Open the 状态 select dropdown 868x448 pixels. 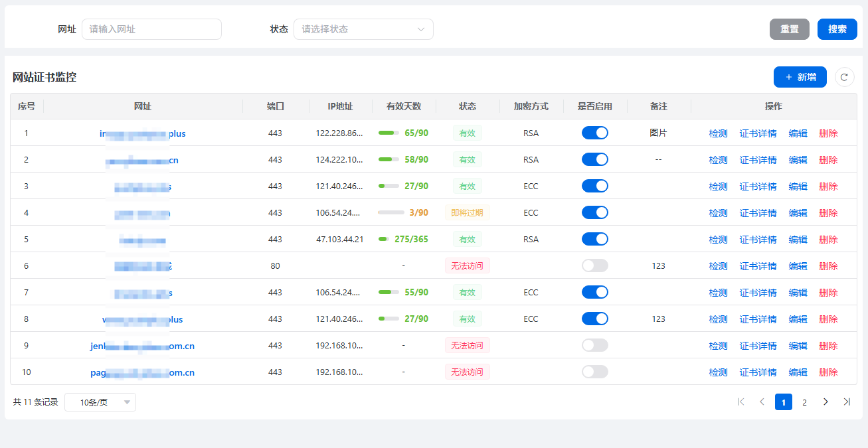click(x=363, y=29)
